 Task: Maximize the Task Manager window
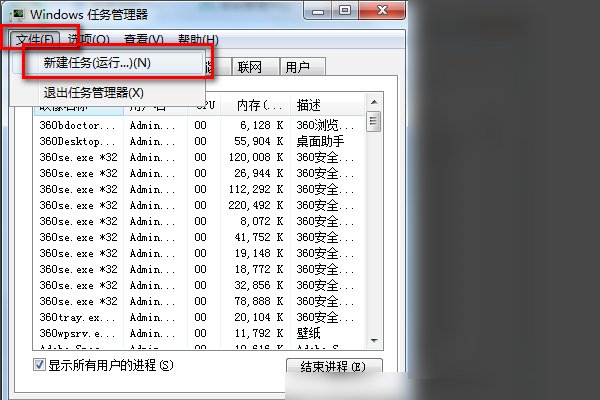[x=344, y=11]
